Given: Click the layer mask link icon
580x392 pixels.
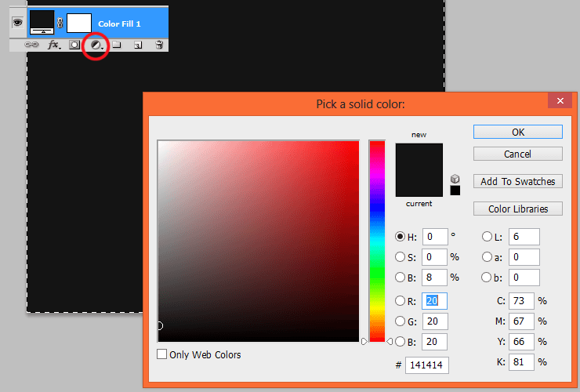Looking at the screenshot, I should pos(60,23).
